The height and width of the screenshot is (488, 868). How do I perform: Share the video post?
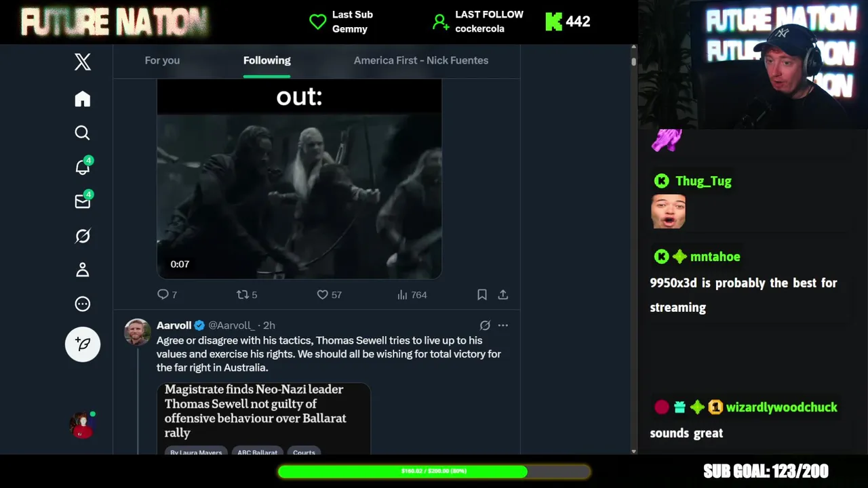pos(503,294)
